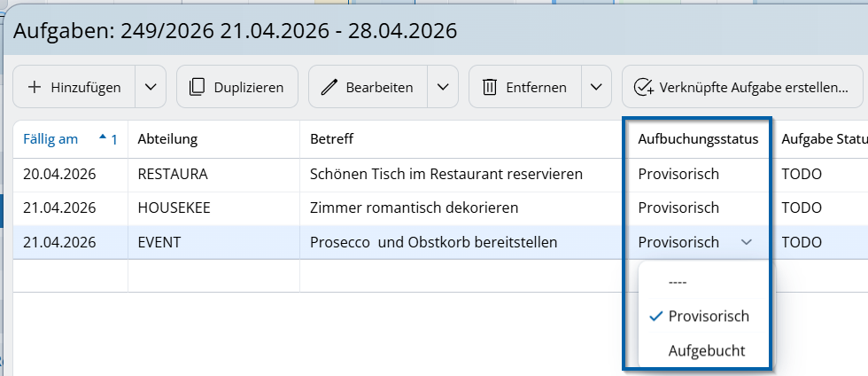Image resolution: width=868 pixels, height=376 pixels.
Task: Click the linked task checkmark-plus icon
Action: (x=644, y=87)
